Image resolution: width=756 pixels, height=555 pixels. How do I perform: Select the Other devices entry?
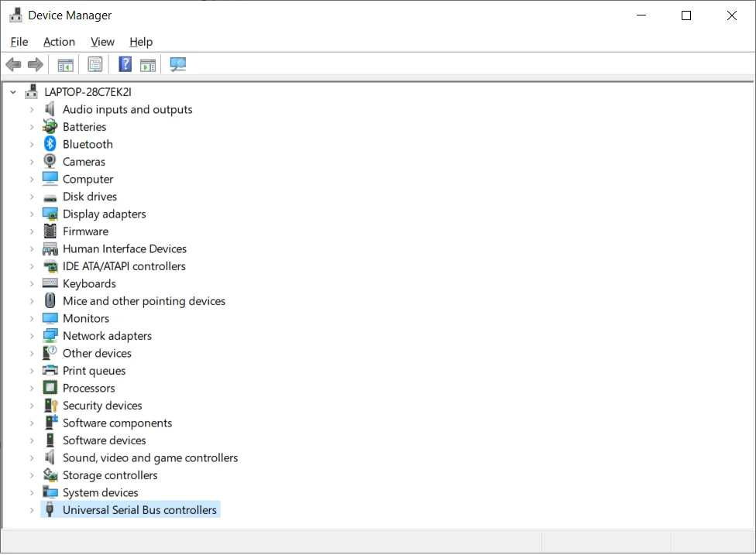click(x=97, y=353)
